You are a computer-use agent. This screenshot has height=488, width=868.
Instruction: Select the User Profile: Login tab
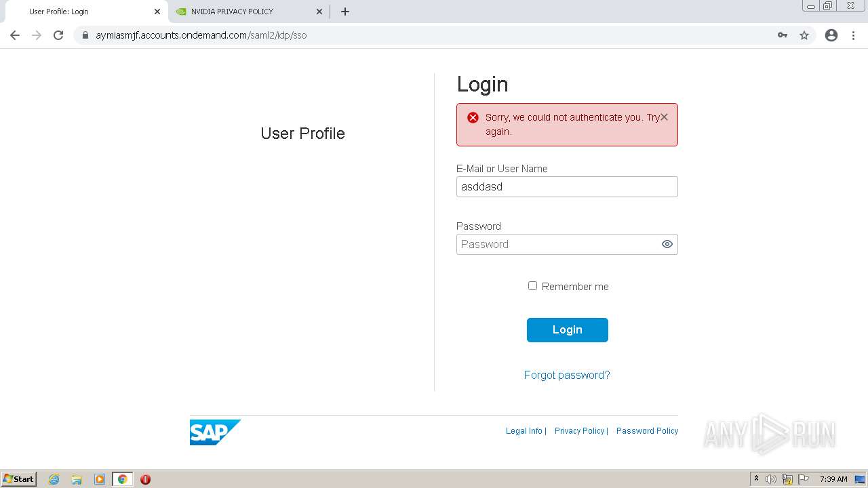[85, 12]
